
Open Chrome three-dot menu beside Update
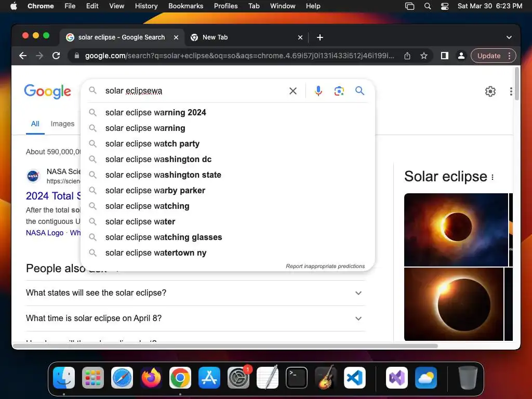pos(509,56)
